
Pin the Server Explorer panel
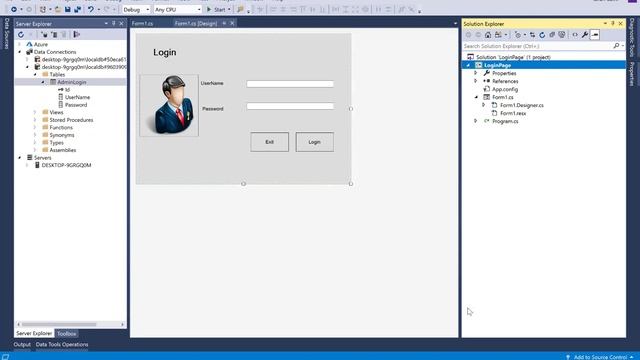113,24
